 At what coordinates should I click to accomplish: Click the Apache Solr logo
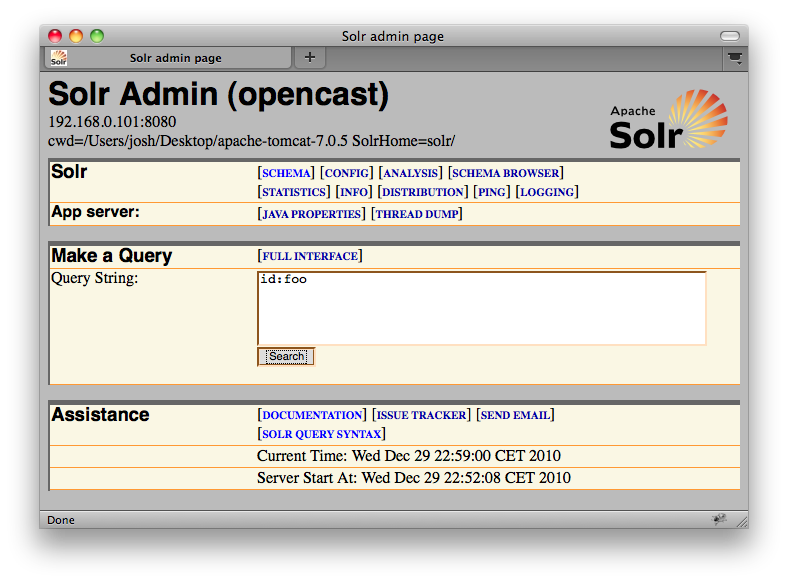(x=668, y=120)
